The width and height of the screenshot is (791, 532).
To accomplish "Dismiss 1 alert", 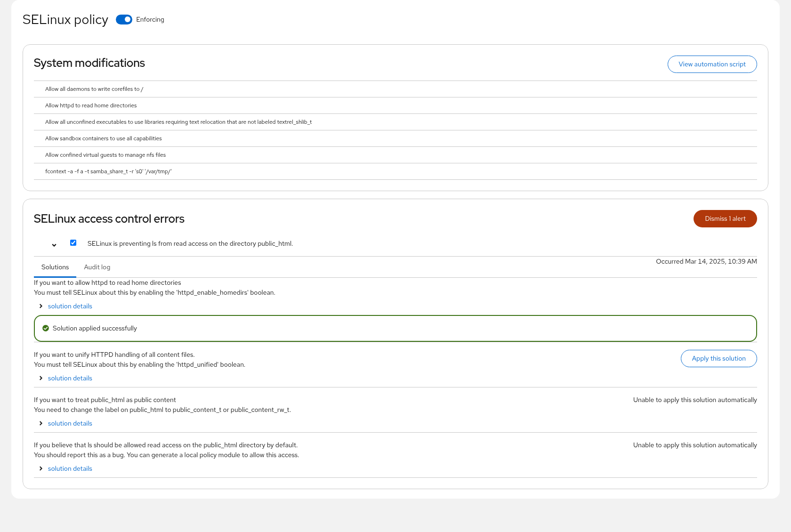I will (725, 218).
